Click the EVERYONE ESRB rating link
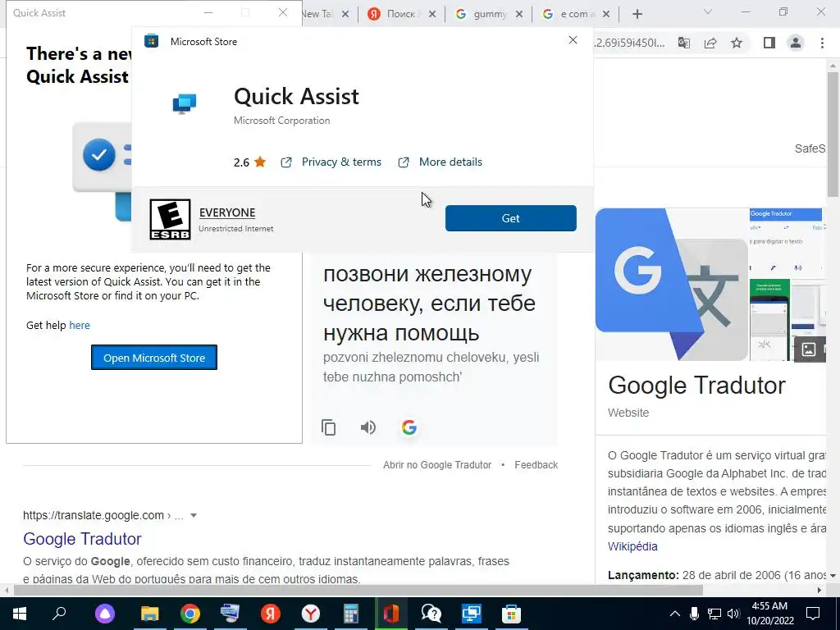This screenshot has width=840, height=630. (x=227, y=212)
